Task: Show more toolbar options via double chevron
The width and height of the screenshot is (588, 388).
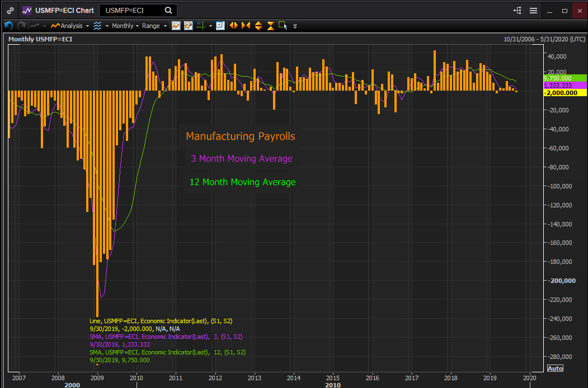Action: 295,26
